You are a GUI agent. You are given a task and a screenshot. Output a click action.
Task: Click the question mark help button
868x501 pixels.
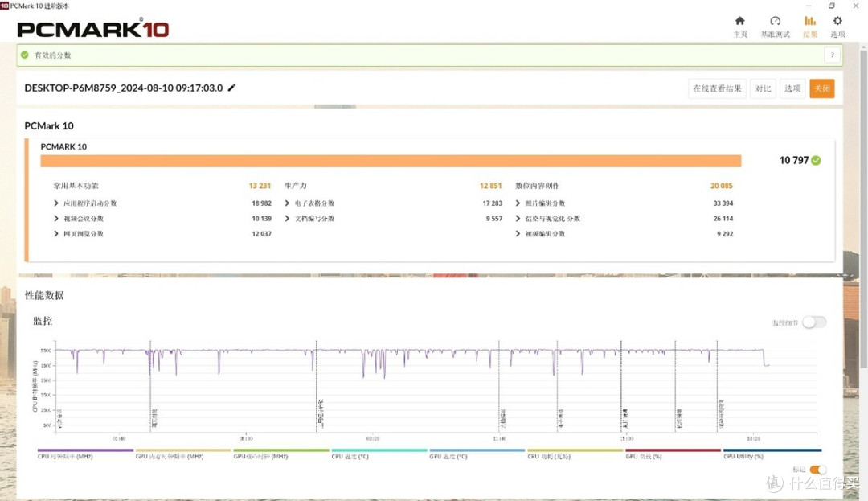click(832, 55)
